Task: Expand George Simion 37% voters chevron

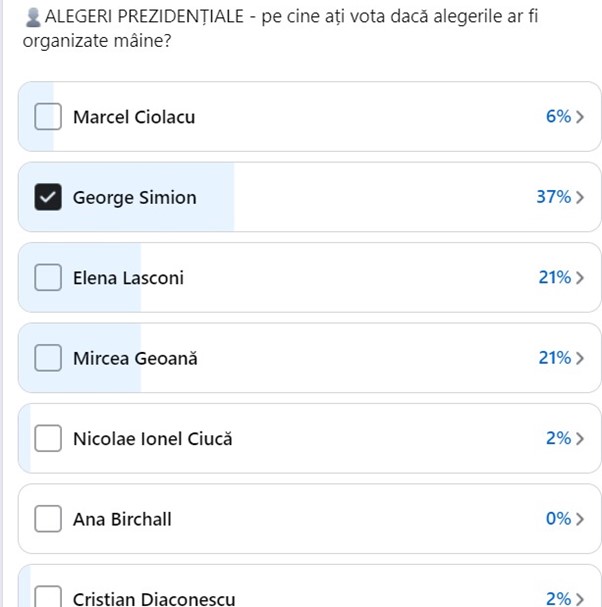Action: (x=580, y=197)
